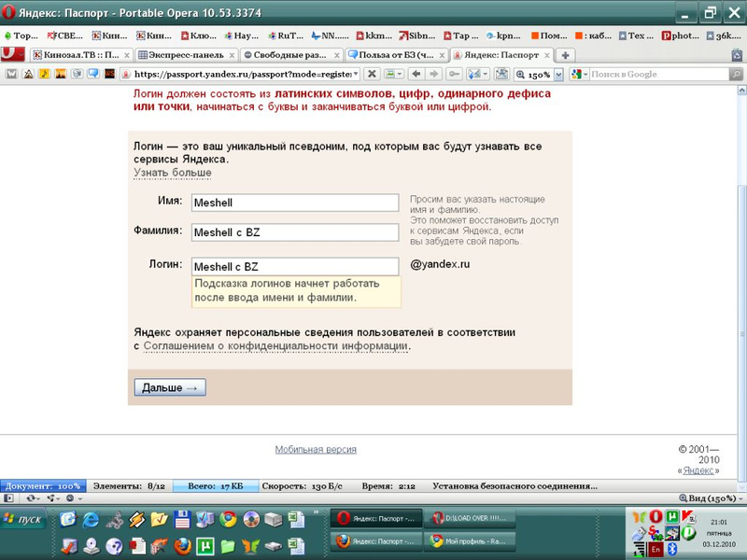
Task: Switch to the Кинозал.ТВ tab
Action: (80, 55)
